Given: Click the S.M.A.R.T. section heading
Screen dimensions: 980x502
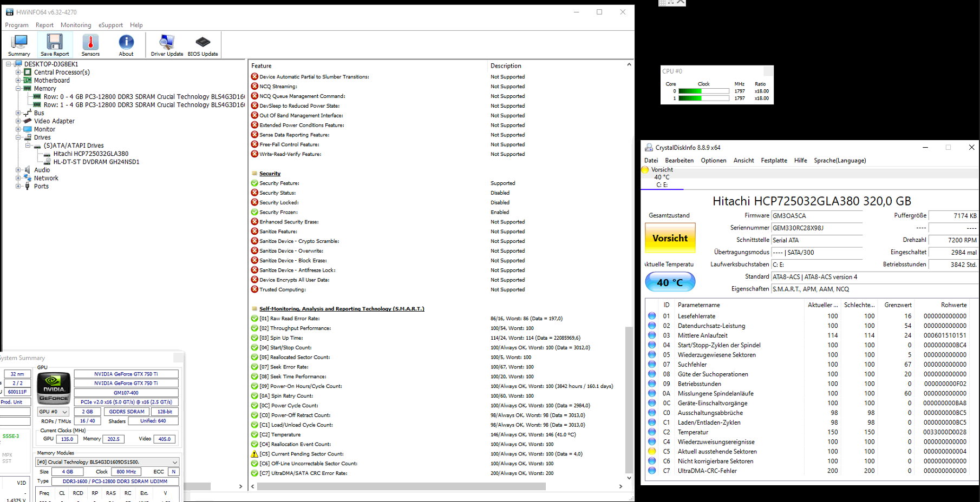Looking at the screenshot, I should click(x=342, y=309).
